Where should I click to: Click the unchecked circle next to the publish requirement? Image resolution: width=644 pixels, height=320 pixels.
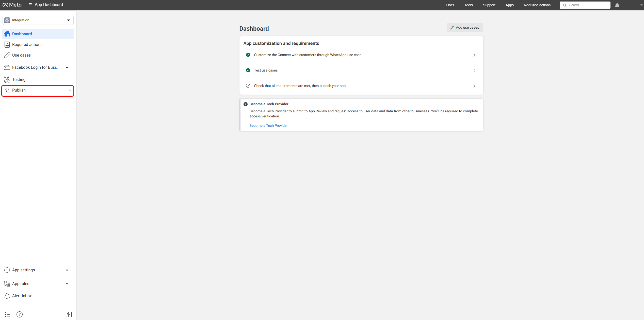tap(248, 86)
